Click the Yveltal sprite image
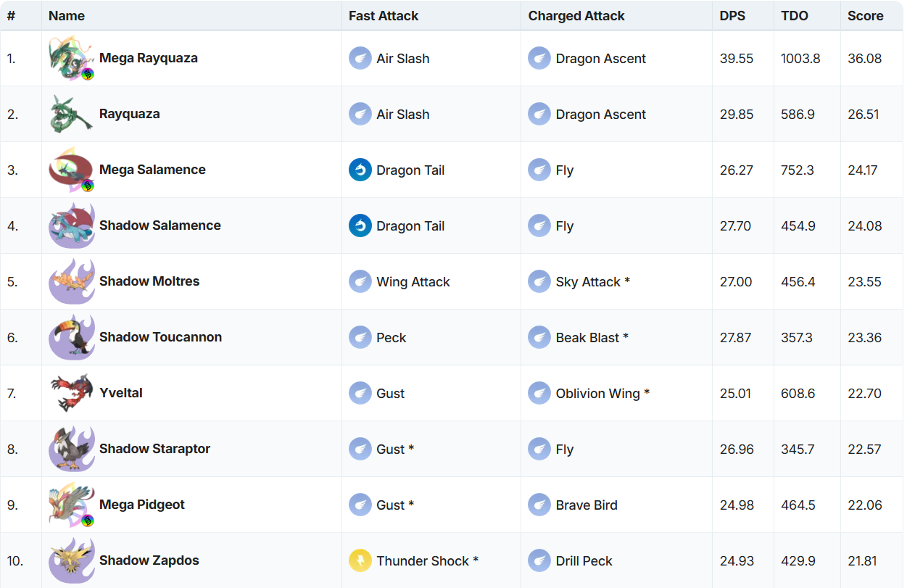 (71, 393)
